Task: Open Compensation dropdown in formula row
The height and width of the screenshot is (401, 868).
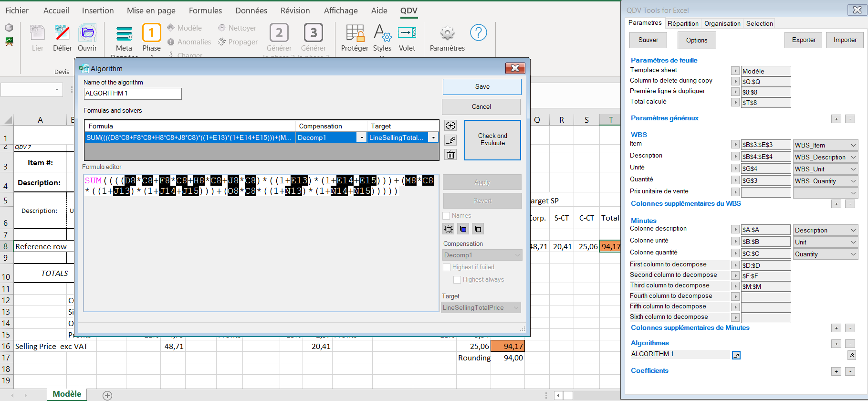Action: [362, 137]
